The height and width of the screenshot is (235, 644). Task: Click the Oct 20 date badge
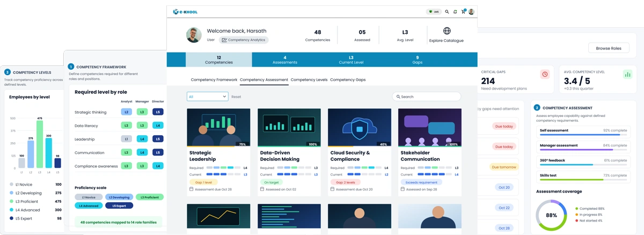[504, 187]
